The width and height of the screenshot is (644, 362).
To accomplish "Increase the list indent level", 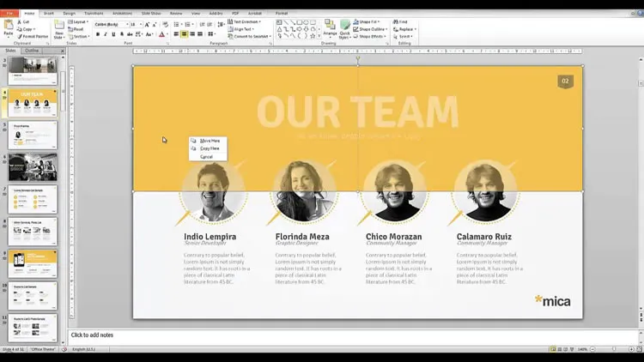I will (210, 25).
